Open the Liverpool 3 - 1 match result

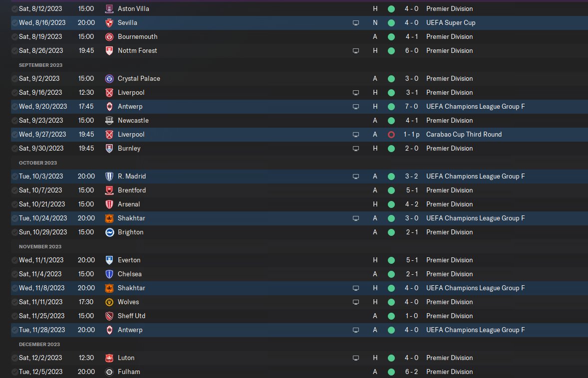click(x=412, y=93)
